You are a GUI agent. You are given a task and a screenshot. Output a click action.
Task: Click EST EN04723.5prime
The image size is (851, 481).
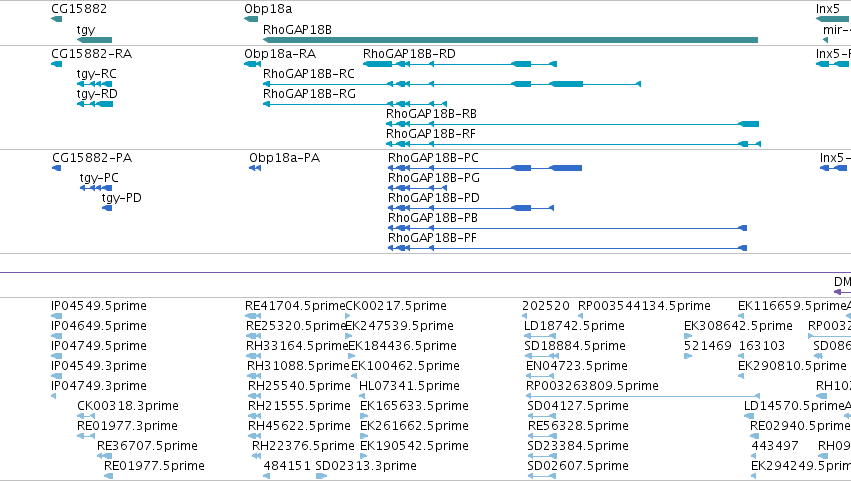pos(577,366)
